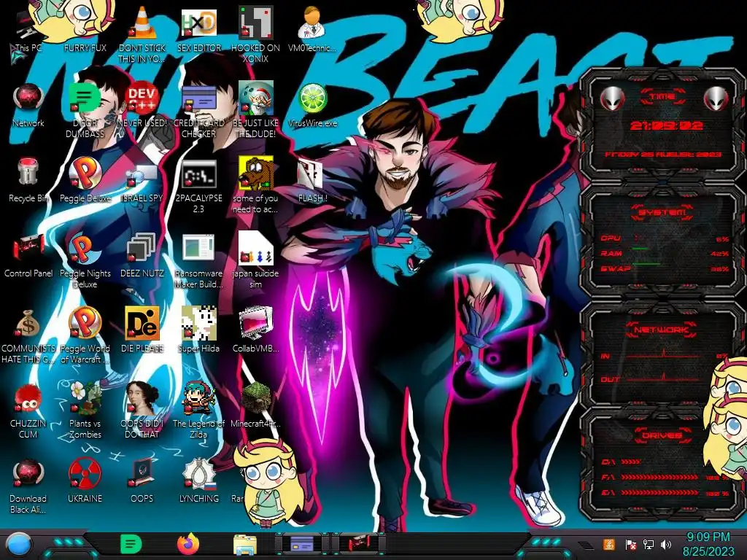This screenshot has height=560, width=747.
Task: Open the VM0Technic... icon
Action: [x=312, y=24]
